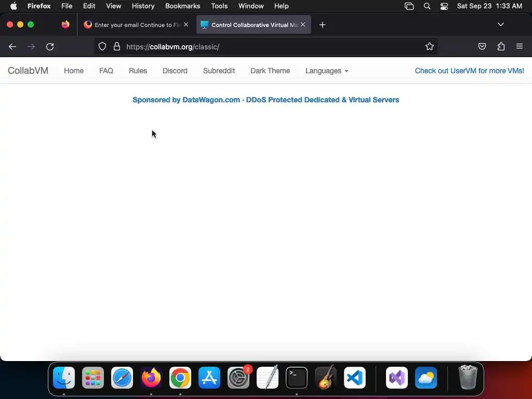This screenshot has width=532, height=399.
Task: Visit the Subreddit link
Action: (219, 71)
